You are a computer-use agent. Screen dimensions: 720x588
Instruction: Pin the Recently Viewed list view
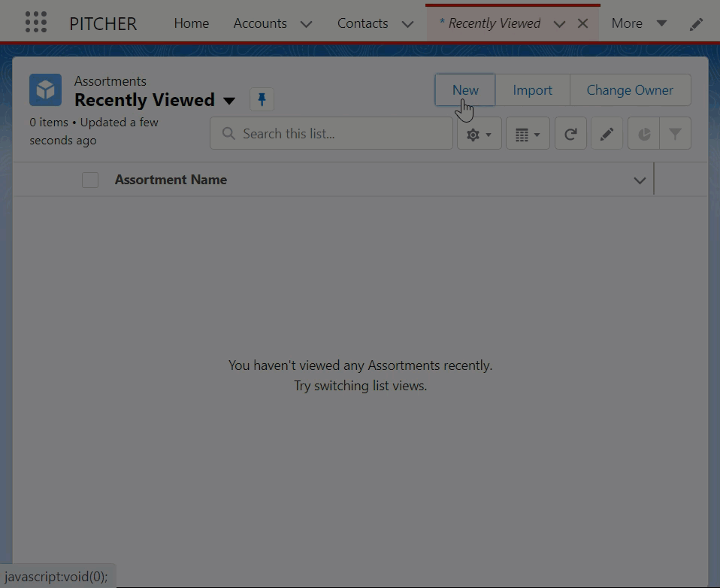tap(262, 99)
